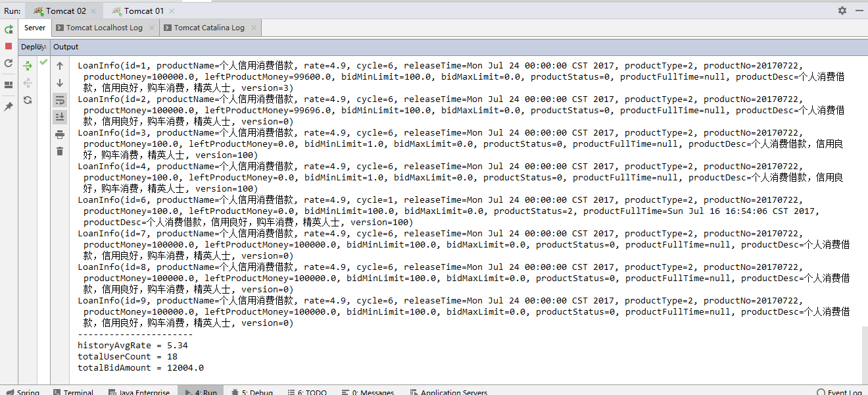This screenshot has height=395, width=868.
Task: Open the Spring tool window
Action: (22, 392)
